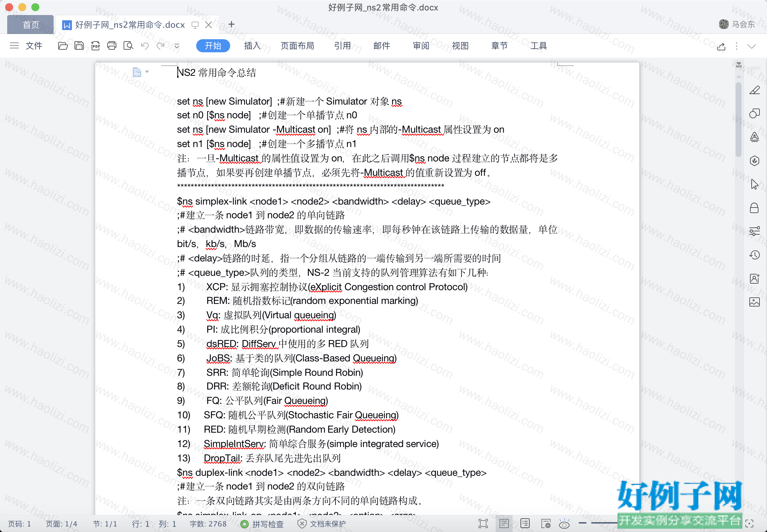Click 节: 1/1 in status bar

(105, 524)
